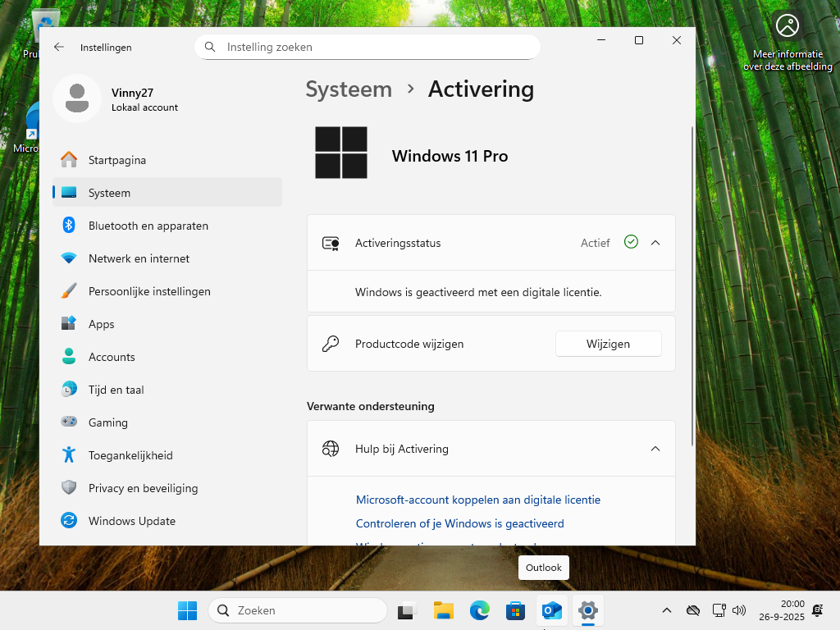Select Accounts in the sidebar
The image size is (840, 630).
coord(167,357)
